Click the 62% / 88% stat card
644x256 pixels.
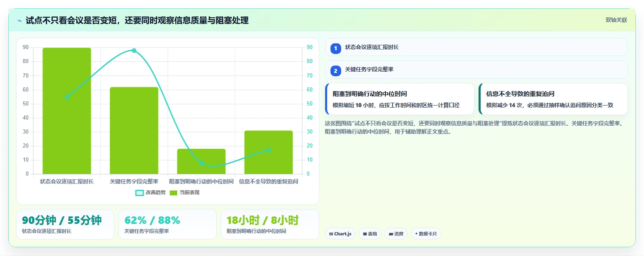[167, 224]
